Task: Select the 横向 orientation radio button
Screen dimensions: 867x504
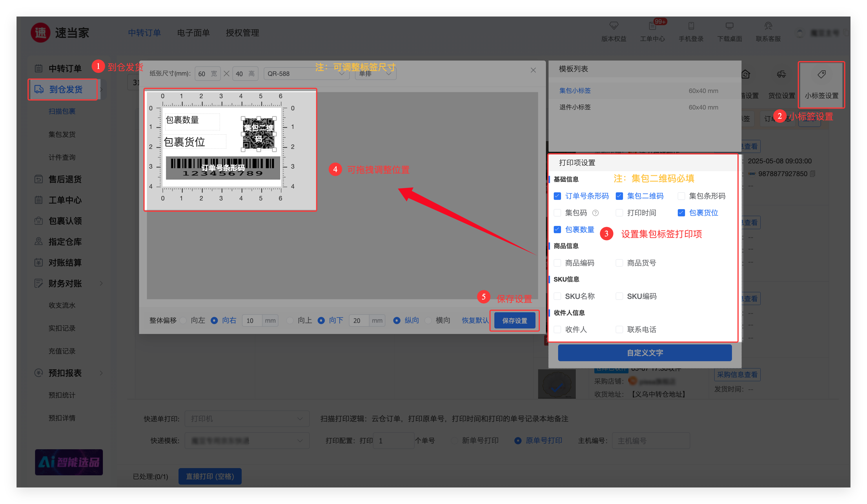Action: (x=428, y=320)
